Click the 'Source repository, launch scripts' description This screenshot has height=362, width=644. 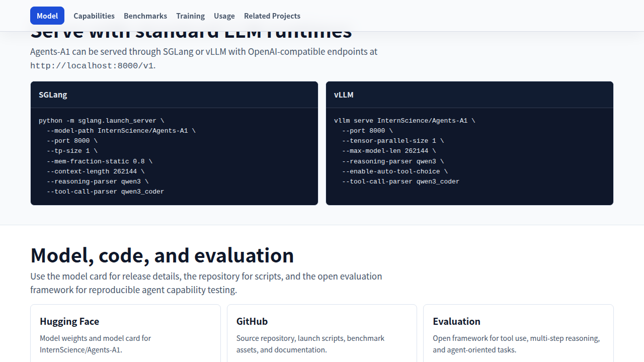pyautogui.click(x=310, y=344)
